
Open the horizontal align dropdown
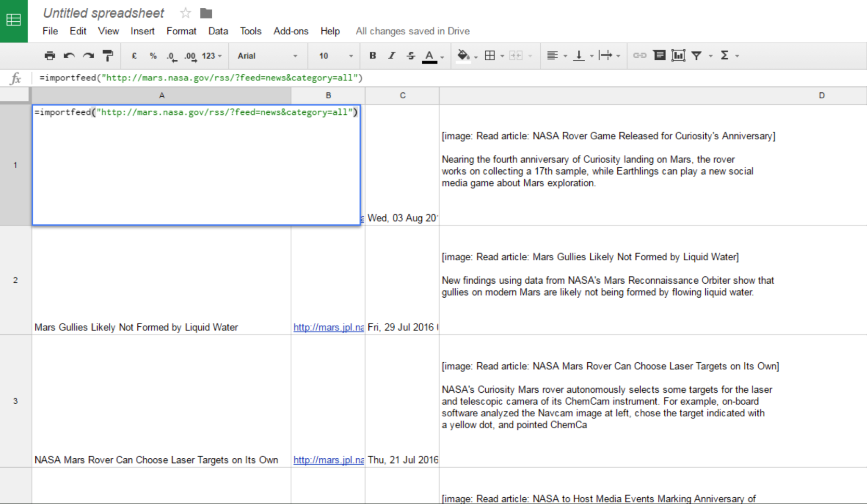[x=557, y=56]
